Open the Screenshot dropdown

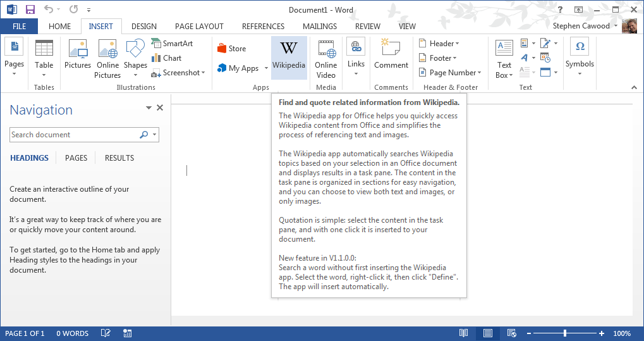178,73
